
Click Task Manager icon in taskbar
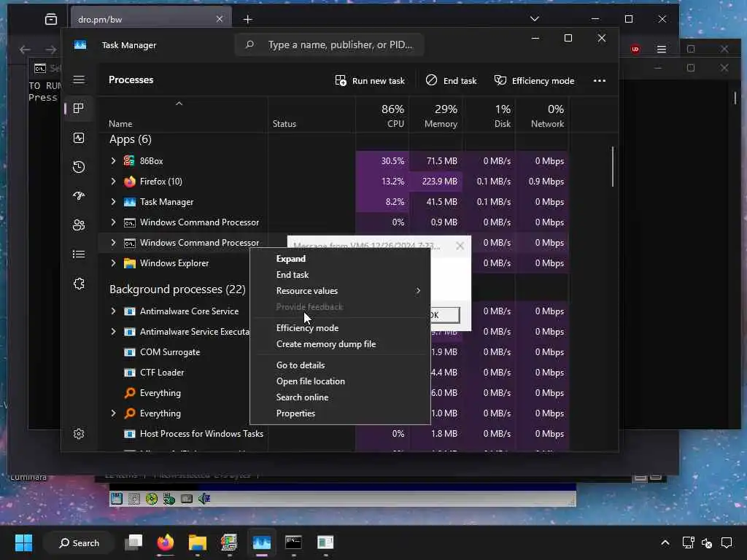coord(262,542)
